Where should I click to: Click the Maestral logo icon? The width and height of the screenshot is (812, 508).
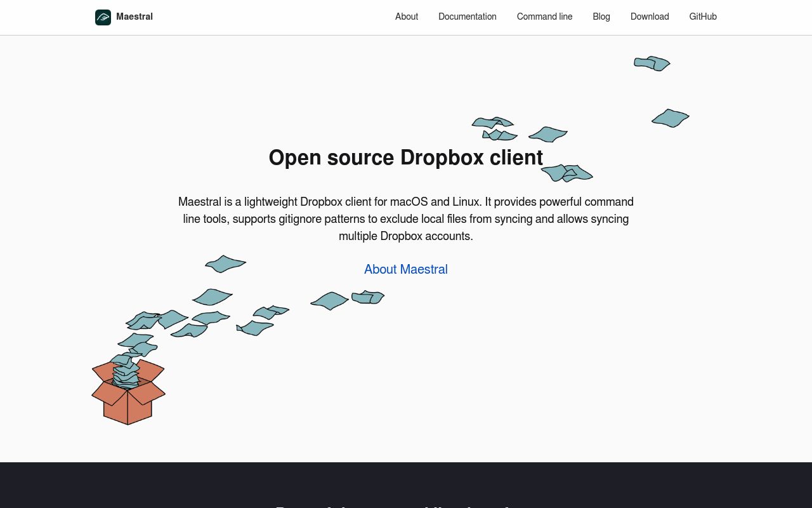(103, 17)
